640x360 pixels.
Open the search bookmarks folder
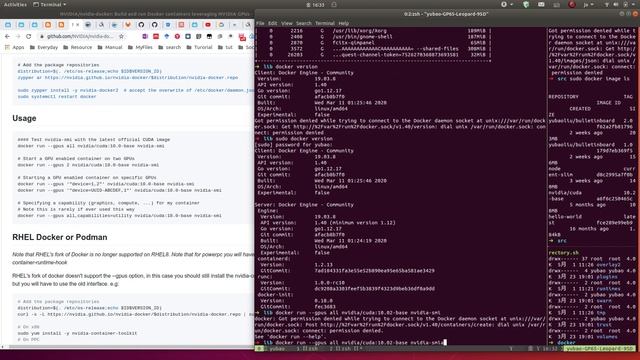point(169,47)
